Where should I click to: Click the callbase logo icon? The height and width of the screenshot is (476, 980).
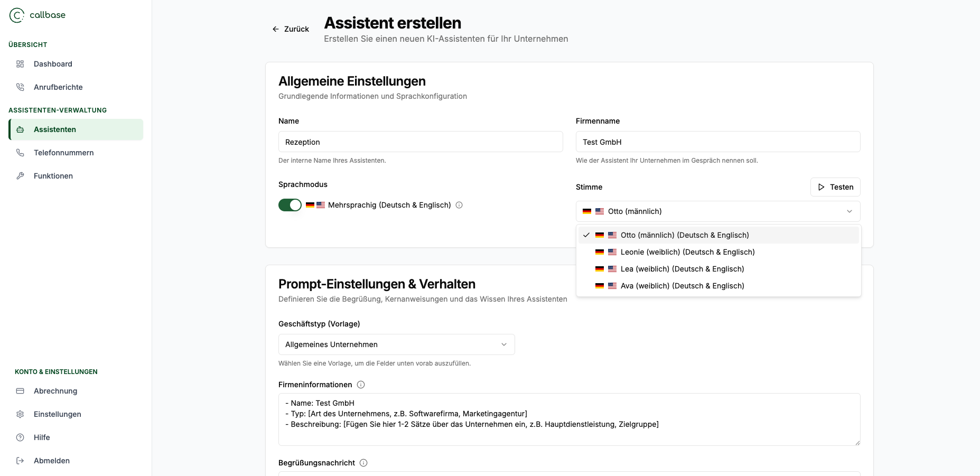[x=17, y=15]
